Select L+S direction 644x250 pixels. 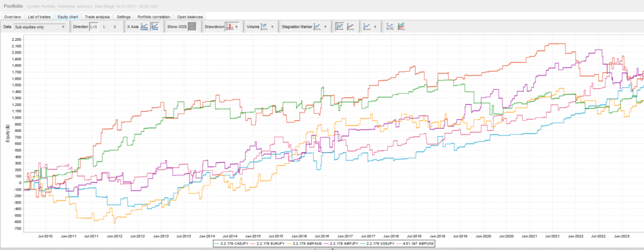[x=94, y=26]
